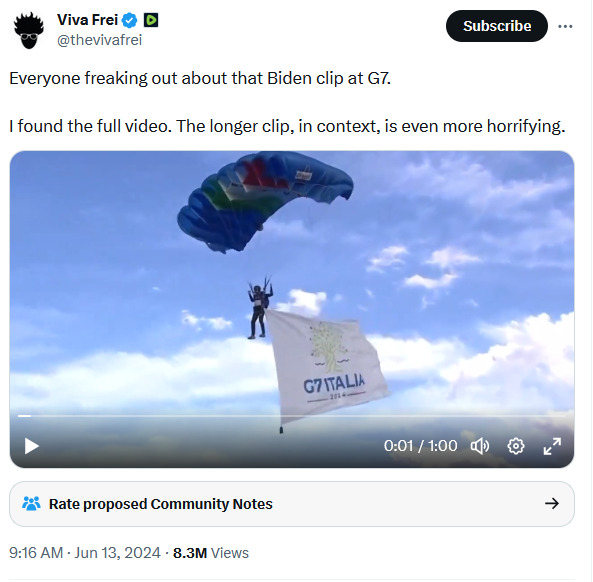This screenshot has height=582, width=593.
Task: Click the 9:16 AM Jun 13, 2024 timestamp
Action: 85,553
